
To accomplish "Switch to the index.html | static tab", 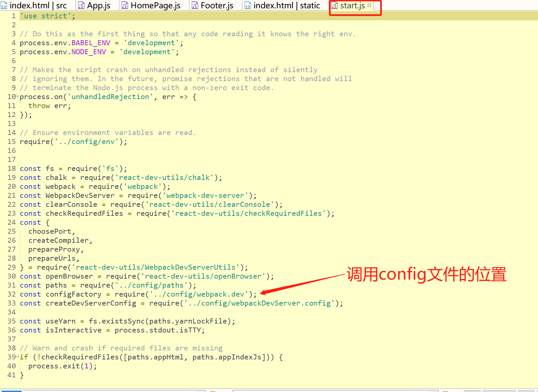I will point(282,5).
